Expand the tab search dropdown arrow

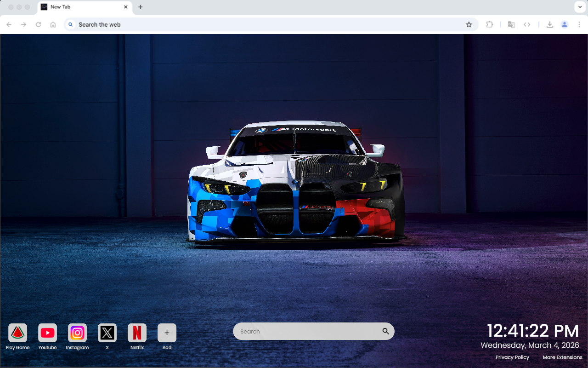(579, 7)
